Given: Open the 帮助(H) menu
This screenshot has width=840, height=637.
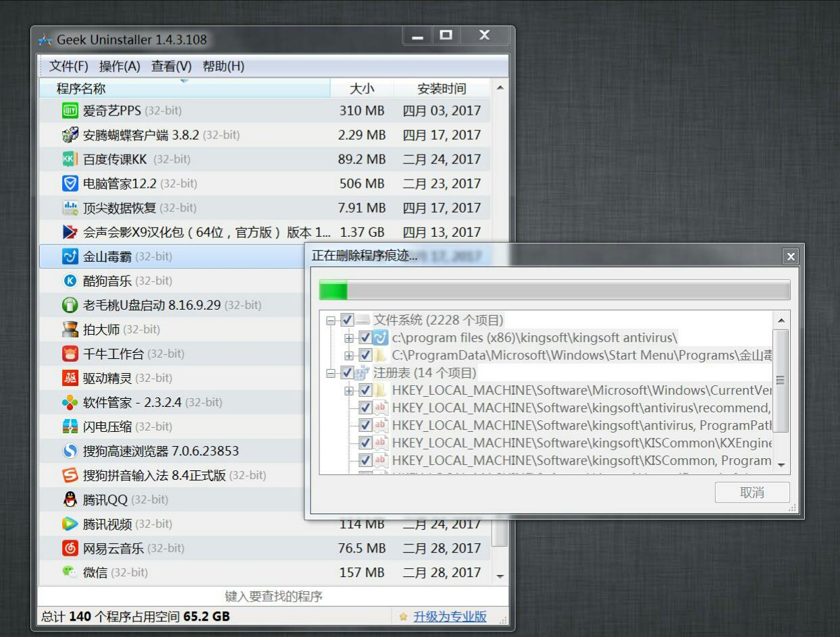Looking at the screenshot, I should point(224,66).
